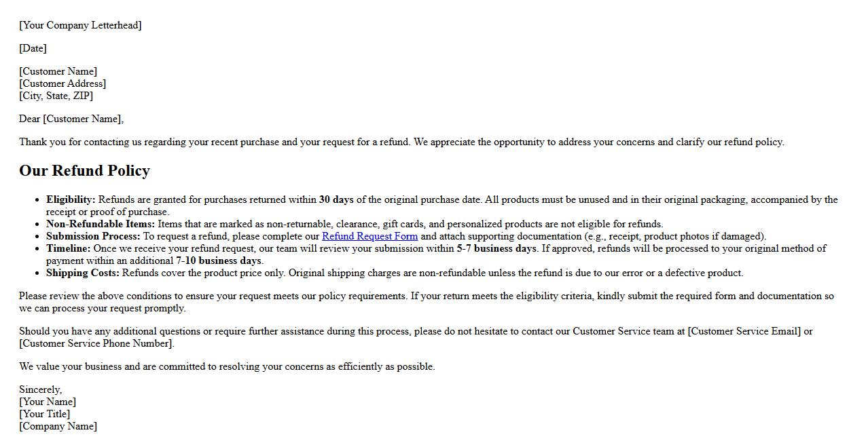Viewport: 868px width, 441px height.
Task: Click the bold "Submission Process:" label
Action: click(93, 236)
